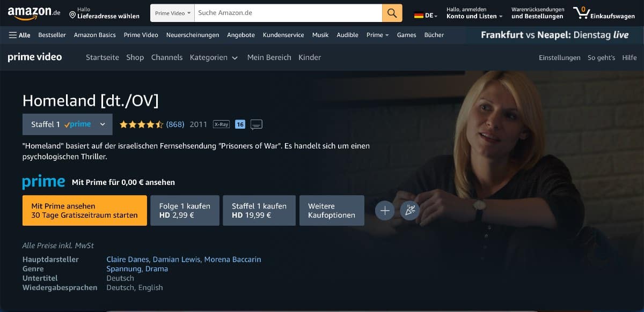This screenshot has width=644, height=312.
Task: Go to the Startseite tab
Action: pos(103,57)
